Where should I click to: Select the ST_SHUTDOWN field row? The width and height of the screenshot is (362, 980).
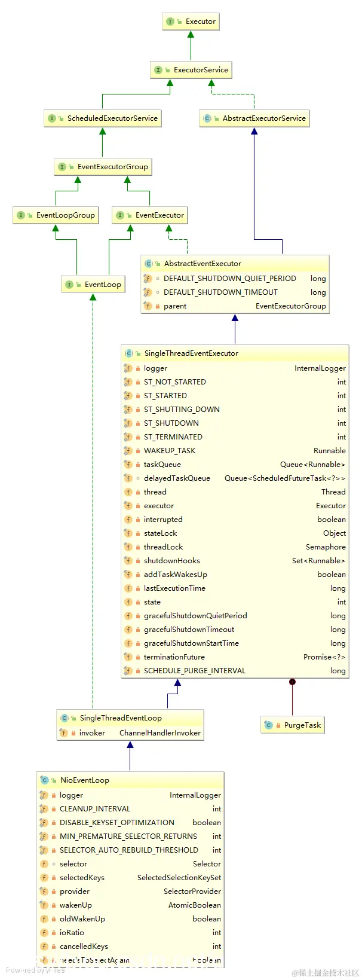click(x=235, y=423)
